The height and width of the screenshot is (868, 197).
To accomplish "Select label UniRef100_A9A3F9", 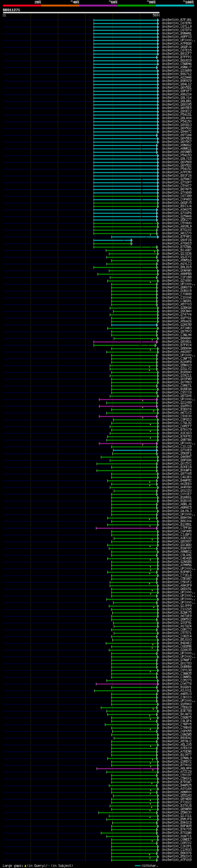I will (x=177, y=586).
